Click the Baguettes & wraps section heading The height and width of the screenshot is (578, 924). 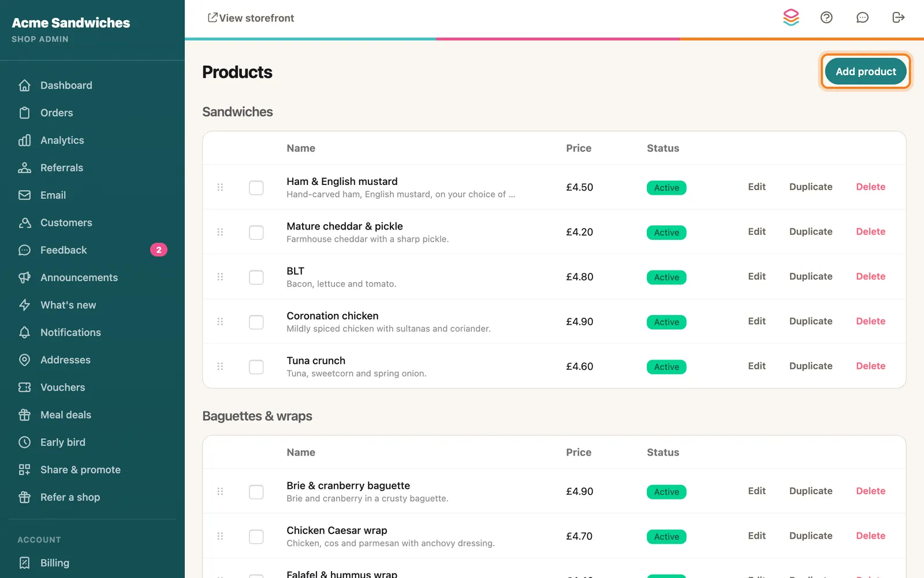pos(257,416)
